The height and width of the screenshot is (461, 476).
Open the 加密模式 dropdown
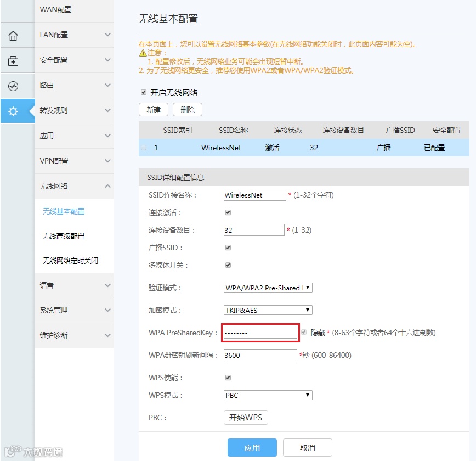coord(268,310)
